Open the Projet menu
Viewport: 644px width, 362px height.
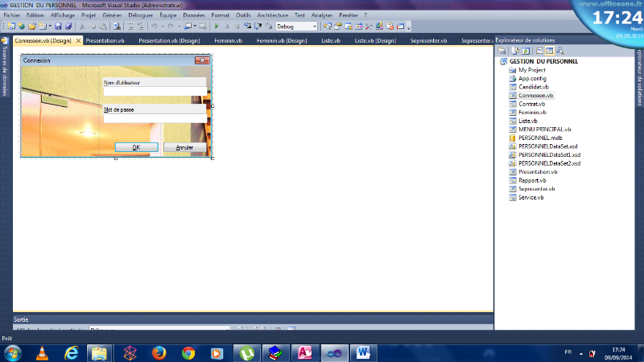pos(89,15)
